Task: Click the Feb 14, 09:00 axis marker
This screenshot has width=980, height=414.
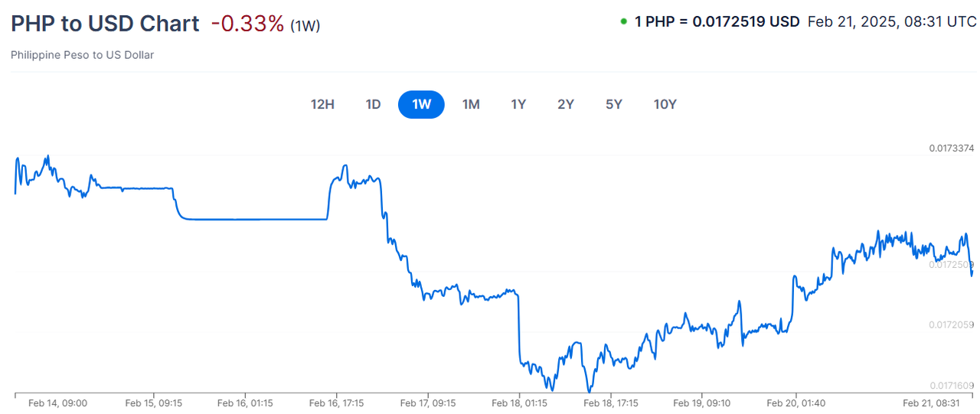Action: click(x=57, y=403)
